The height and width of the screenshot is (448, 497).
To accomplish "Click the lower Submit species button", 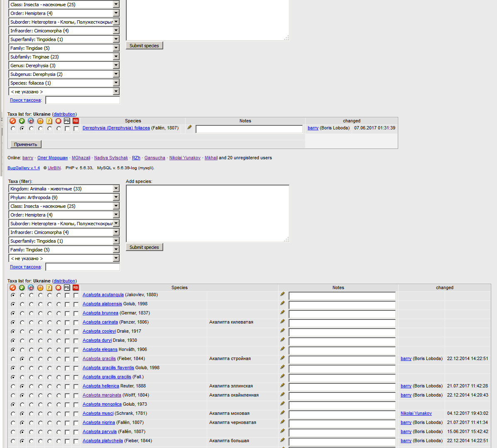I will pos(144,247).
